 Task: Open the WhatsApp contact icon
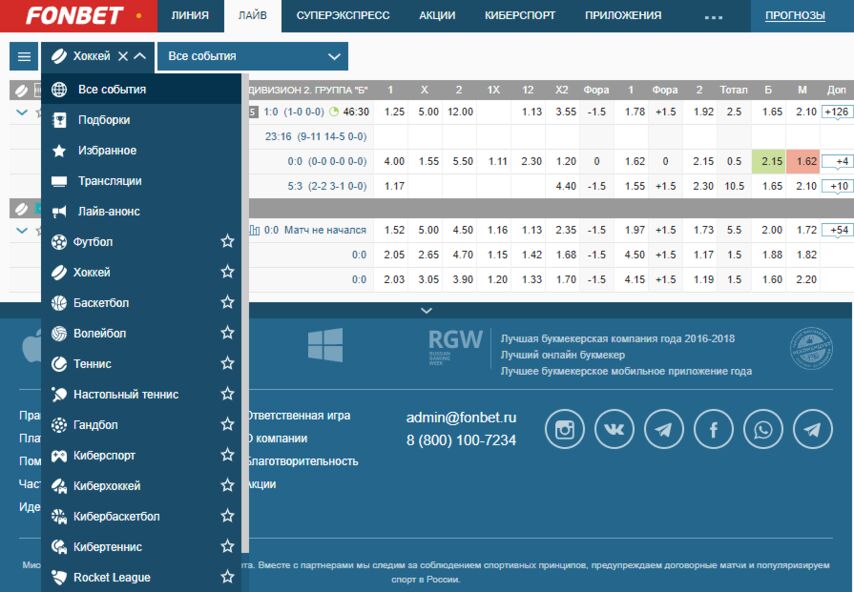pos(763,429)
